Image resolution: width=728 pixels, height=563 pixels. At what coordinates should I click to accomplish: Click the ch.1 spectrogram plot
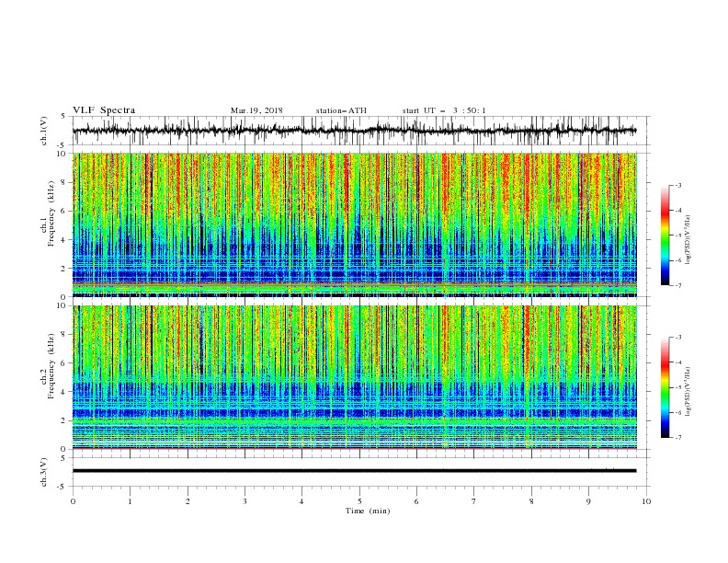point(355,224)
